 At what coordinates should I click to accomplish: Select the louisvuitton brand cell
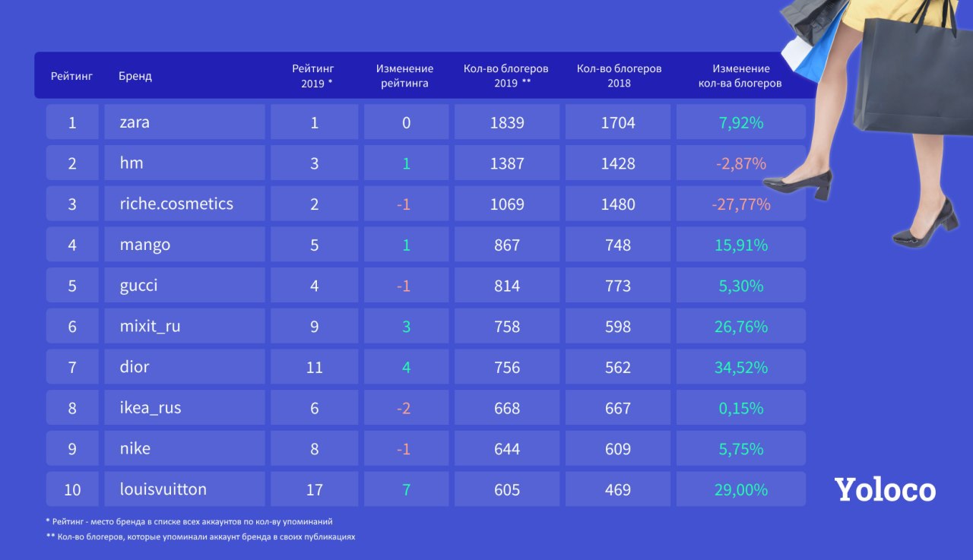pyautogui.click(x=185, y=489)
